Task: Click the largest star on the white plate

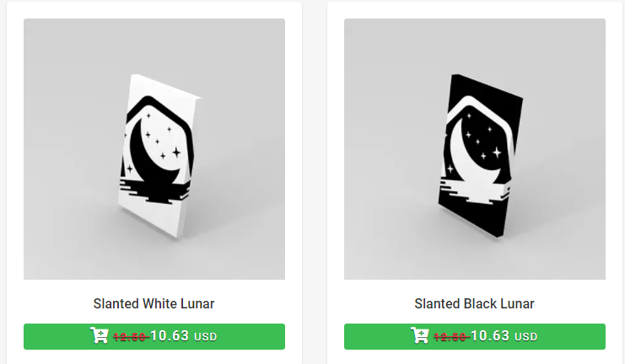Action: point(176,153)
